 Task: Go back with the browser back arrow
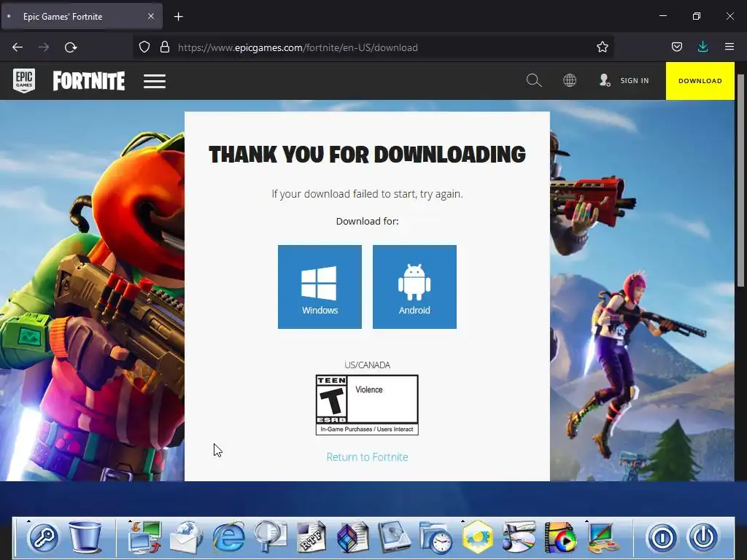(18, 47)
